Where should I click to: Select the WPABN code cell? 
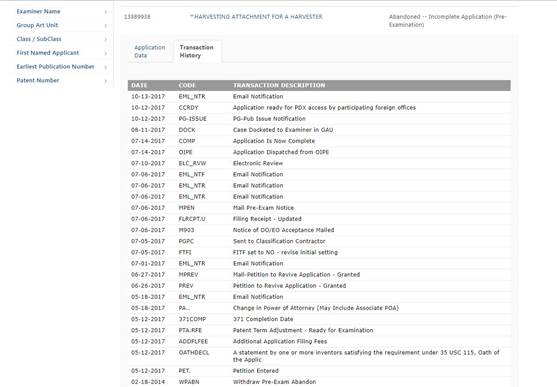(189, 382)
